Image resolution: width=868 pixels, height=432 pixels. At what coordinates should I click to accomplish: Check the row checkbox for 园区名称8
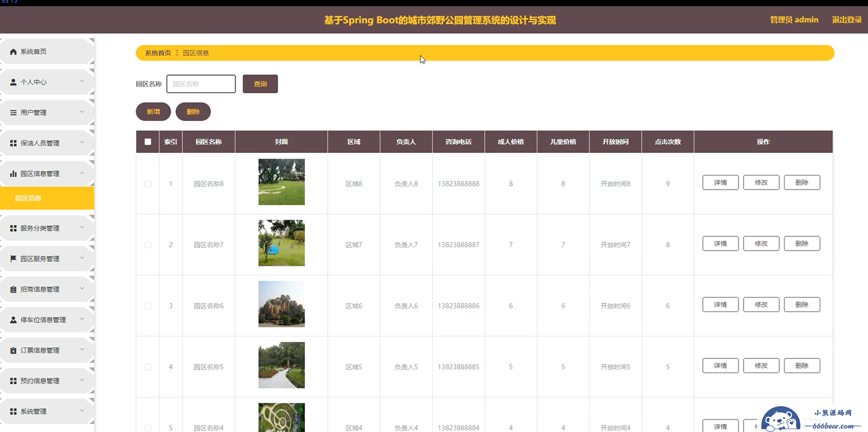tap(148, 184)
